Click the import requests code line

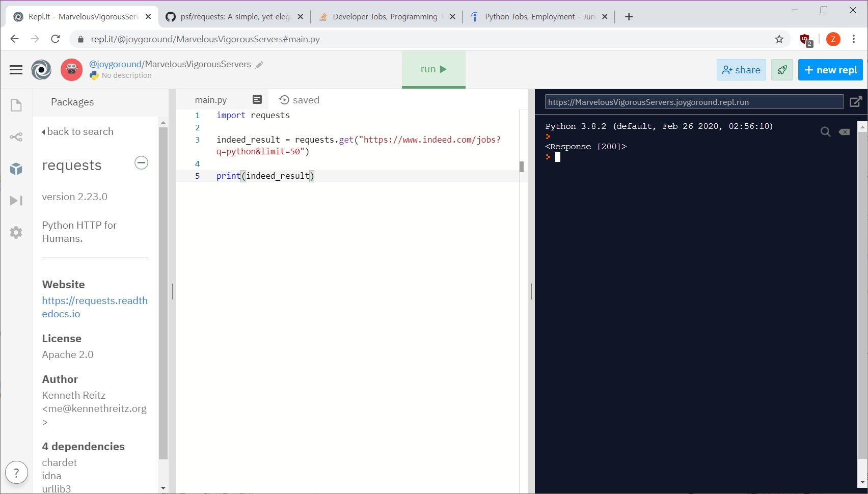click(253, 116)
